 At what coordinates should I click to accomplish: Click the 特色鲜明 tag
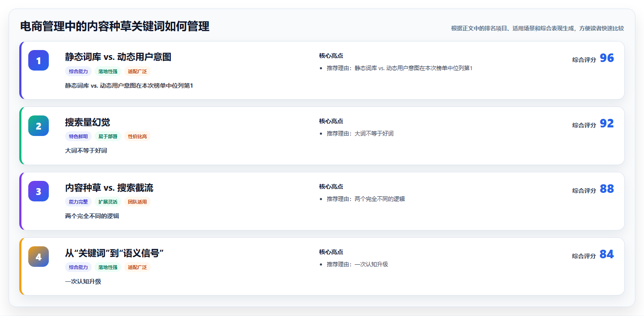(x=78, y=137)
